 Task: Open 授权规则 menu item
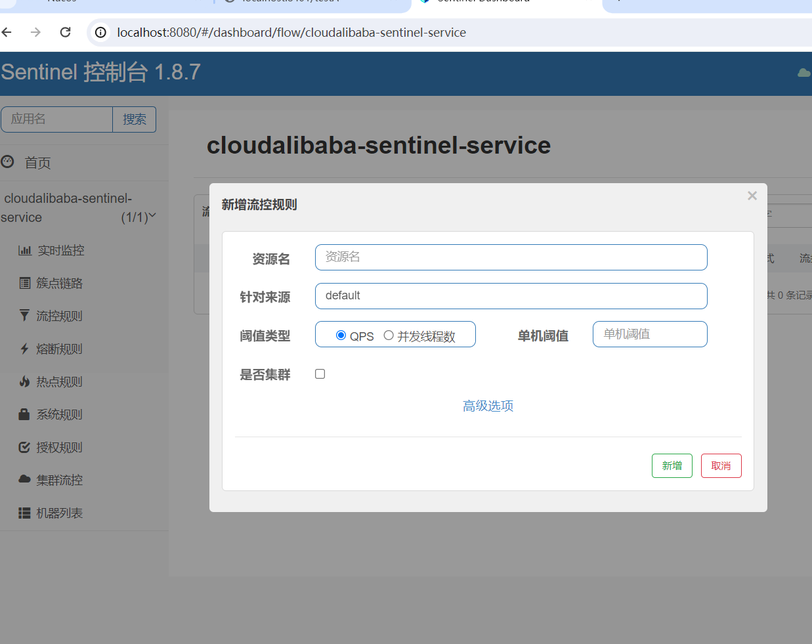pos(60,447)
